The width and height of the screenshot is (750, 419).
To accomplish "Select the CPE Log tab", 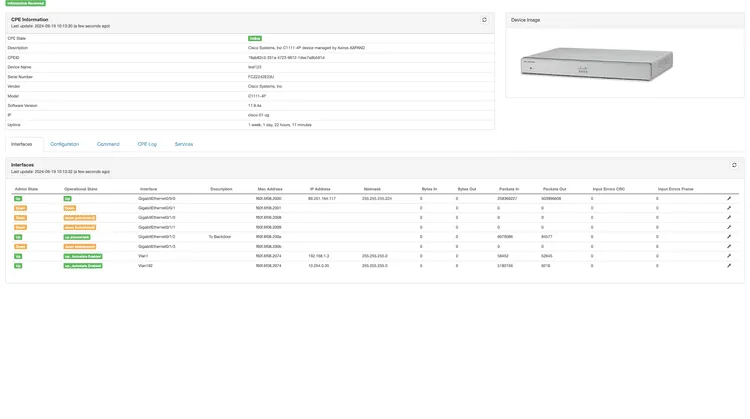I will coord(147,144).
